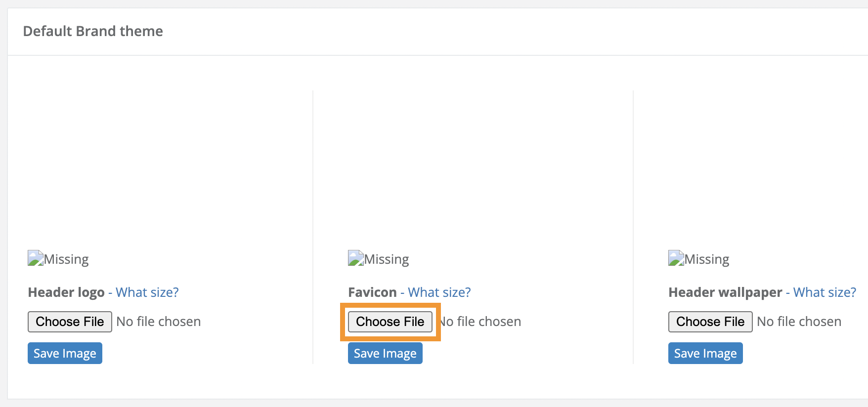Save Image for the Favicon
The image size is (868, 407).
point(385,353)
